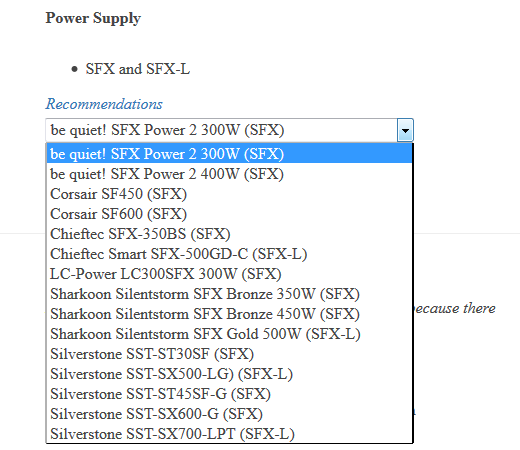Image resolution: width=520 pixels, height=450 pixels.
Task: Pick Silverstone SST-SX500-LG (SFX-L) option
Action: click(229, 374)
